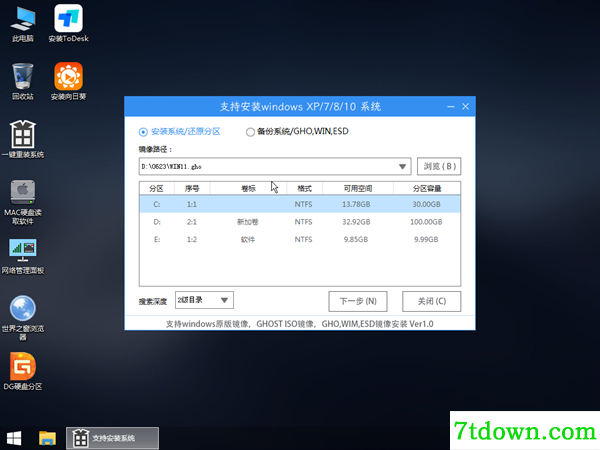The height and width of the screenshot is (450, 600).
Task: Click the 序号 column header
Action: (x=192, y=188)
